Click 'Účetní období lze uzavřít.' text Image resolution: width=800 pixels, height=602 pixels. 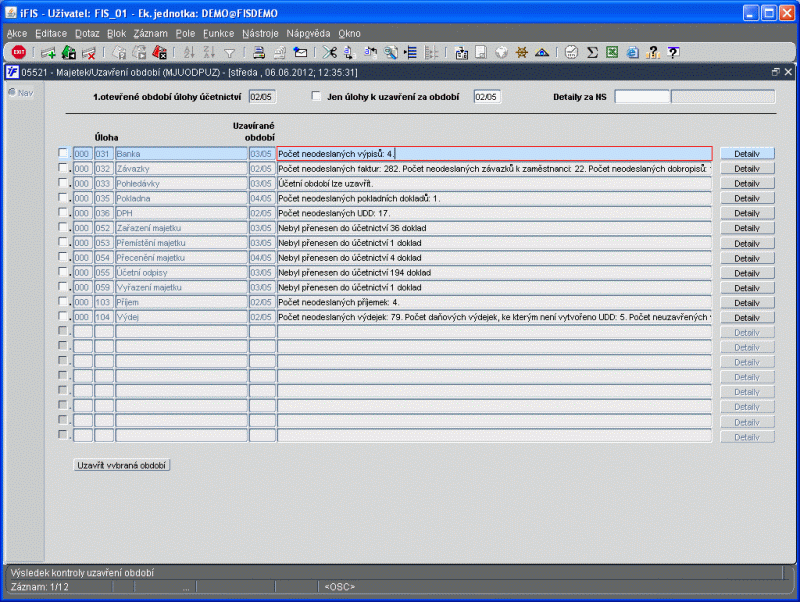pyautogui.click(x=326, y=183)
